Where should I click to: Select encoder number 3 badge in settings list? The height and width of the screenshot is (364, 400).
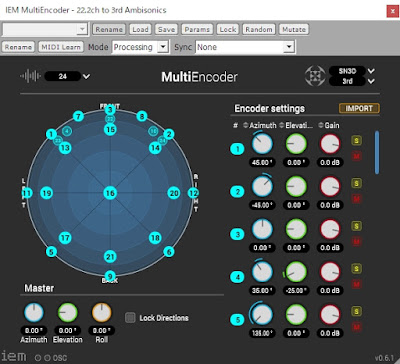(x=238, y=234)
